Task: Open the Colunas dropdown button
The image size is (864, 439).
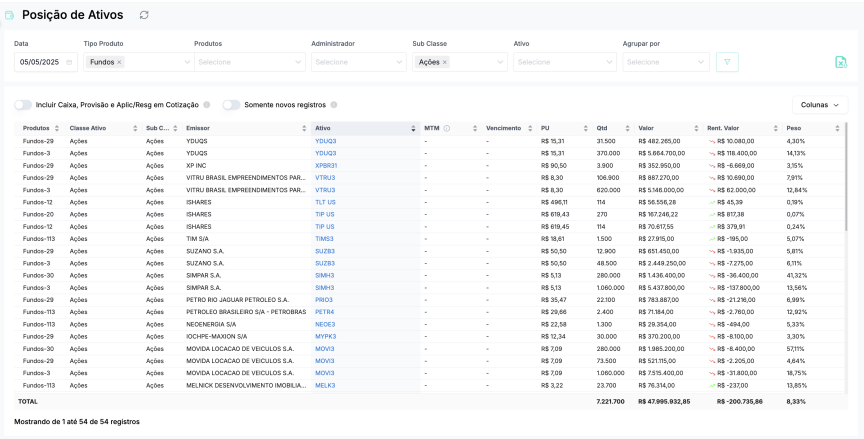Action: [x=820, y=105]
